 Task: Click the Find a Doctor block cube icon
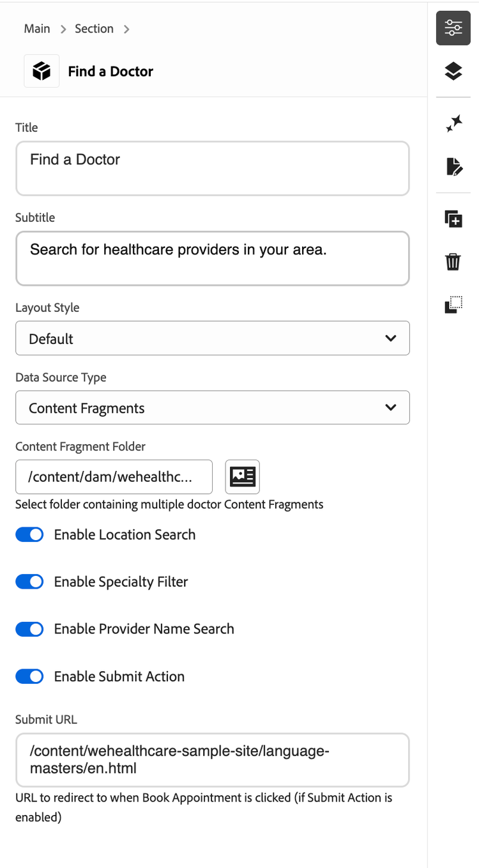point(42,71)
